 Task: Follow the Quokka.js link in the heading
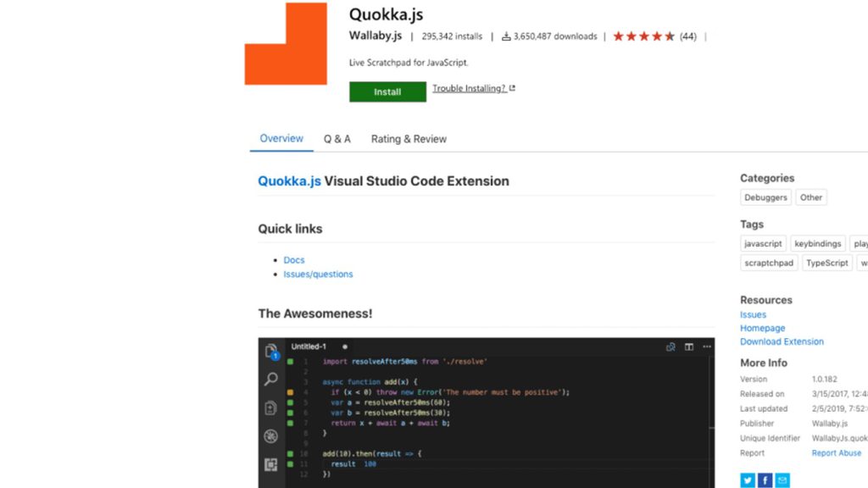pos(290,181)
